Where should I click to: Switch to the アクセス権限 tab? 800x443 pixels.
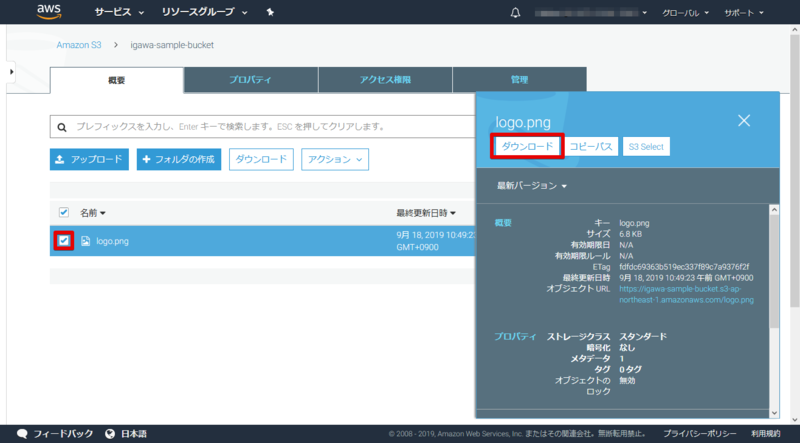[385, 80]
